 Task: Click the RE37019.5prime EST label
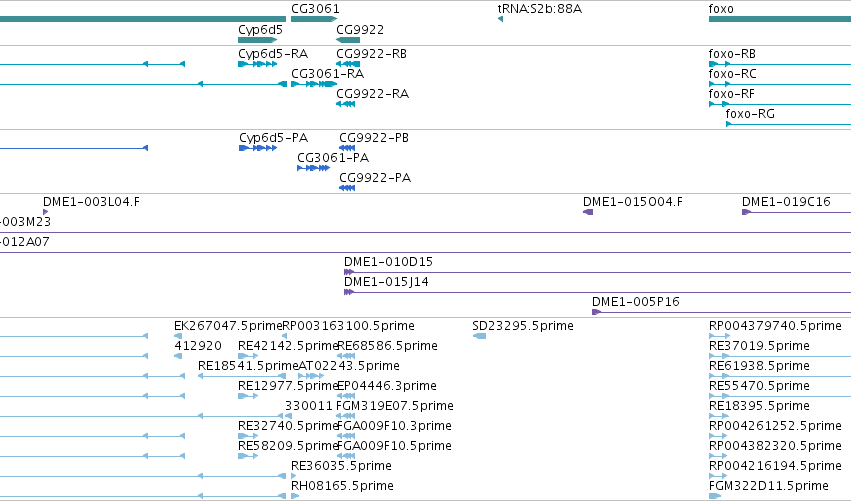click(759, 346)
